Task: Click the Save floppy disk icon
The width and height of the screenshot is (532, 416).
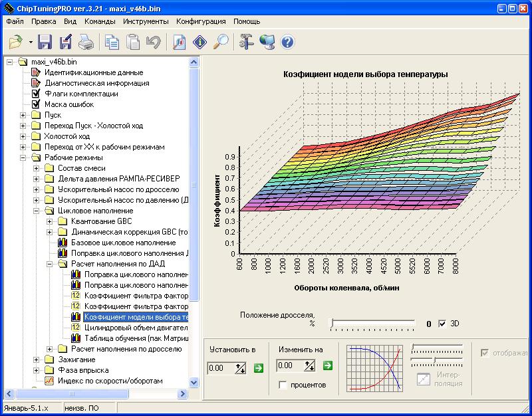Action: (45, 43)
